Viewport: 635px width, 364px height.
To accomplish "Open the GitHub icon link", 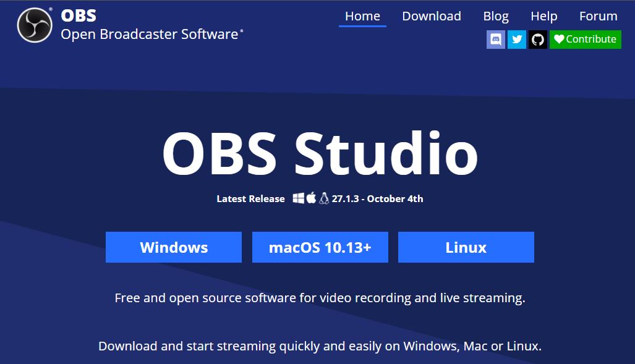I will point(538,40).
